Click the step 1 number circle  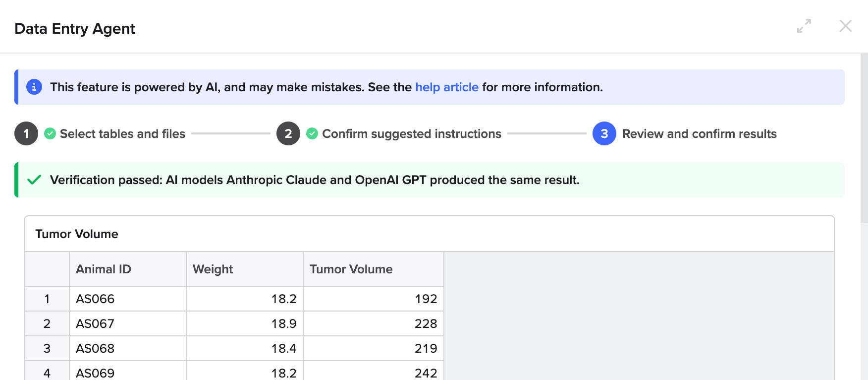pos(26,133)
